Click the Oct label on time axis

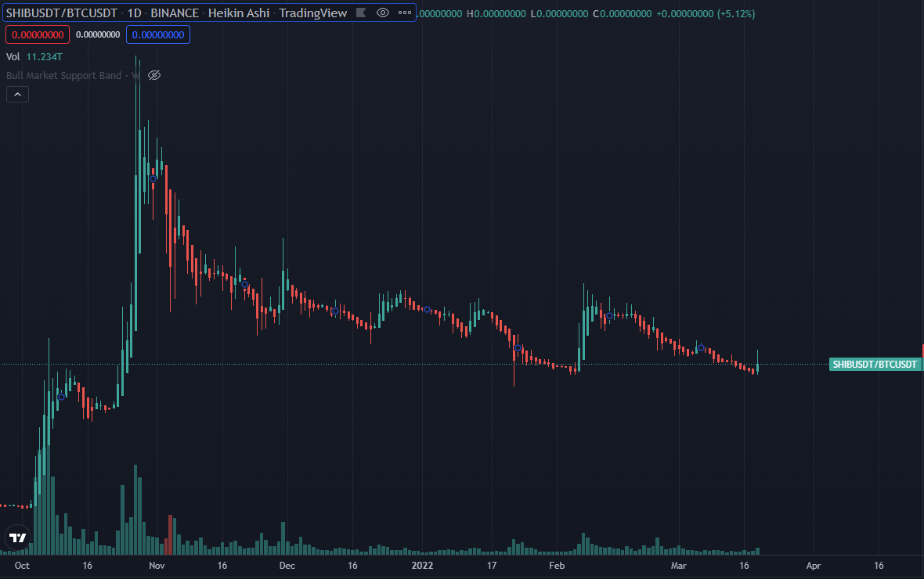click(22, 566)
